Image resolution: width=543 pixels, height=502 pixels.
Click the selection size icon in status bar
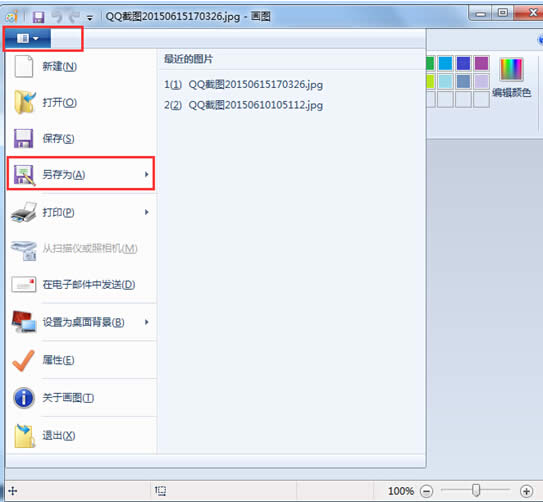160,490
